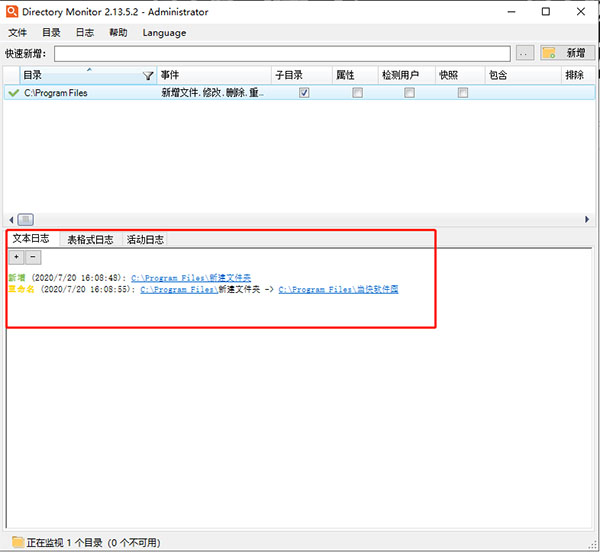Enable the 属性 checkbox for C:\Program Files
Viewport: 600px width, 553px height.
(x=357, y=93)
